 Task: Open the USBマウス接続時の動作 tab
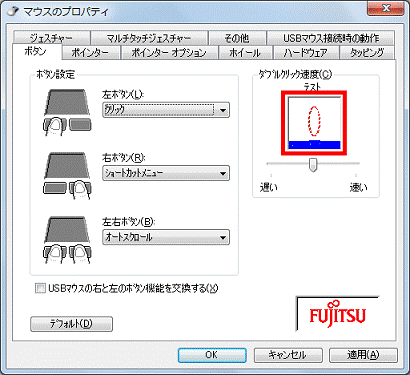pos(331,38)
